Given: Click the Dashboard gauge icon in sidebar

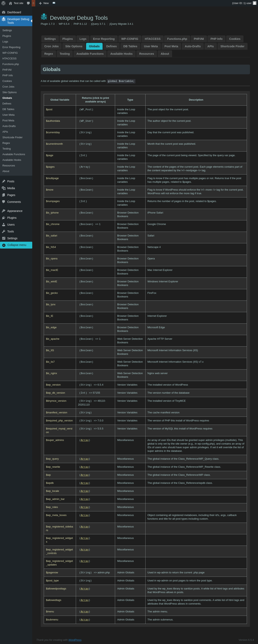Looking at the screenshot, I should tap(3, 12).
